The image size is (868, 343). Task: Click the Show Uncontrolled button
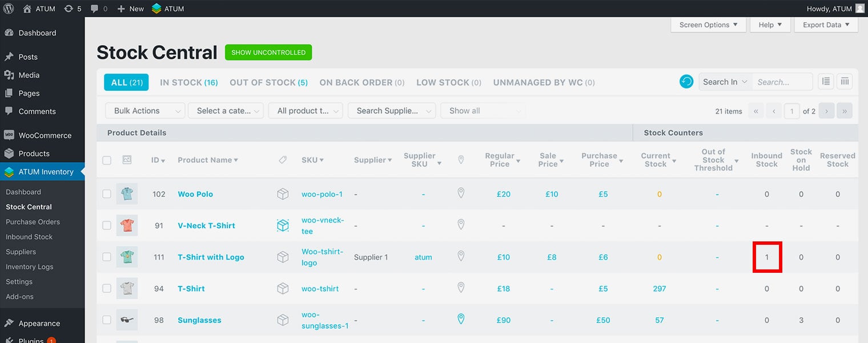click(x=268, y=53)
